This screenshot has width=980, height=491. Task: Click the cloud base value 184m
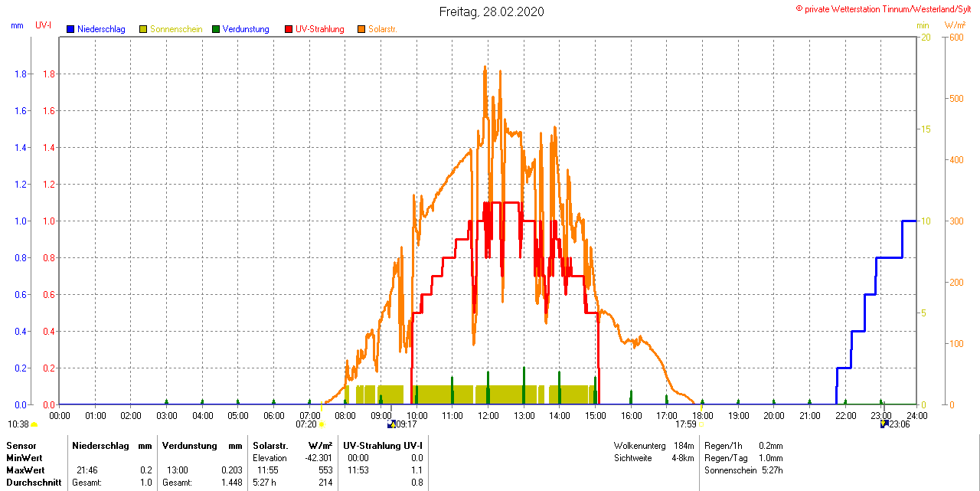coord(684,445)
